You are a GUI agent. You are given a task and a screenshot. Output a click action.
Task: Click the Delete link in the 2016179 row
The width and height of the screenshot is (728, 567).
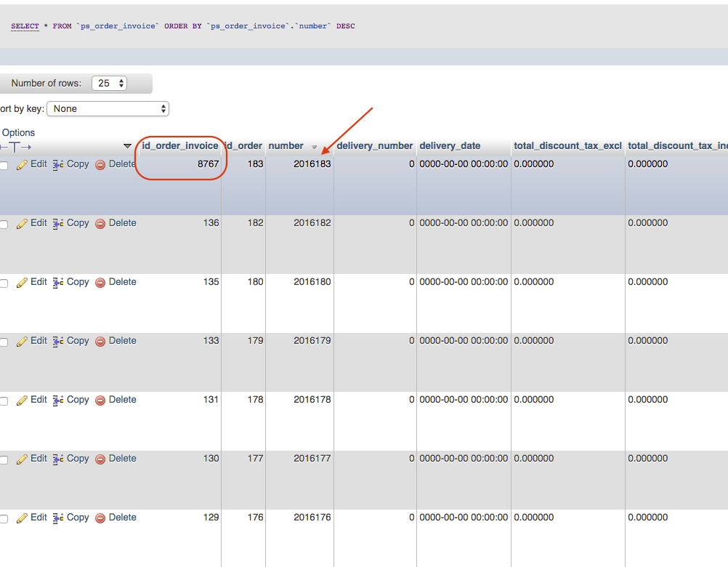(x=122, y=341)
